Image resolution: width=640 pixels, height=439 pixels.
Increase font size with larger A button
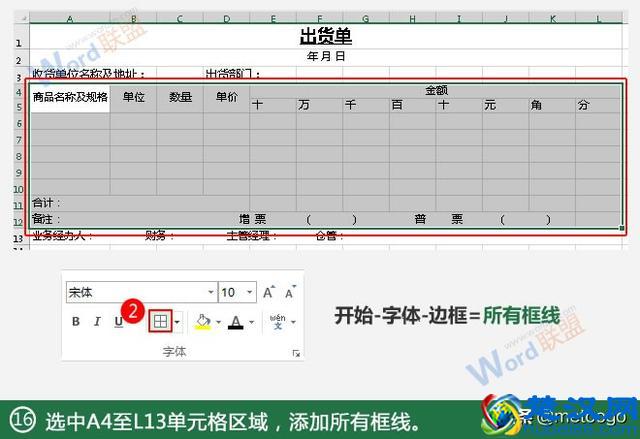click(269, 292)
